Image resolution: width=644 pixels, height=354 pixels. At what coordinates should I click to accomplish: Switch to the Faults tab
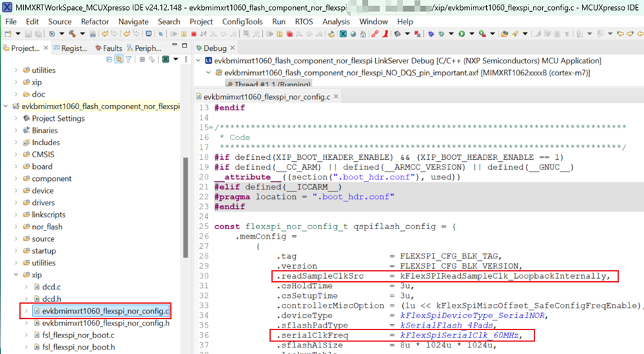(108, 48)
